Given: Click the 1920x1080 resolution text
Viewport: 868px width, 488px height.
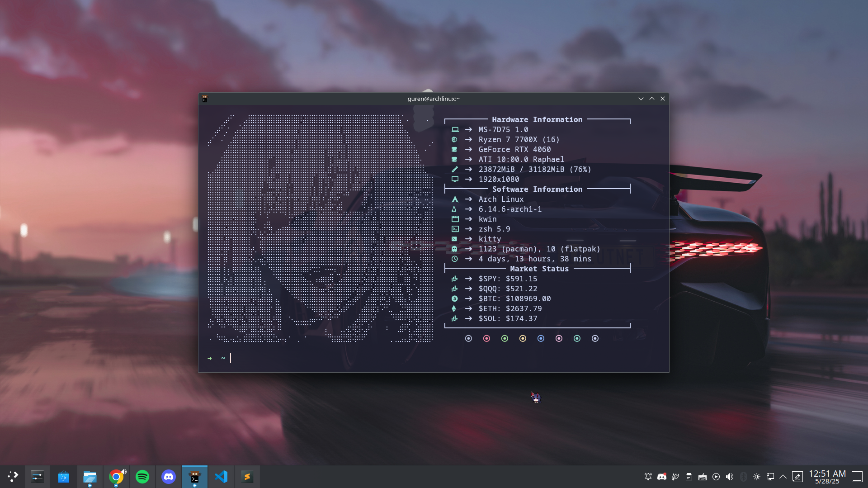Looking at the screenshot, I should coord(499,179).
